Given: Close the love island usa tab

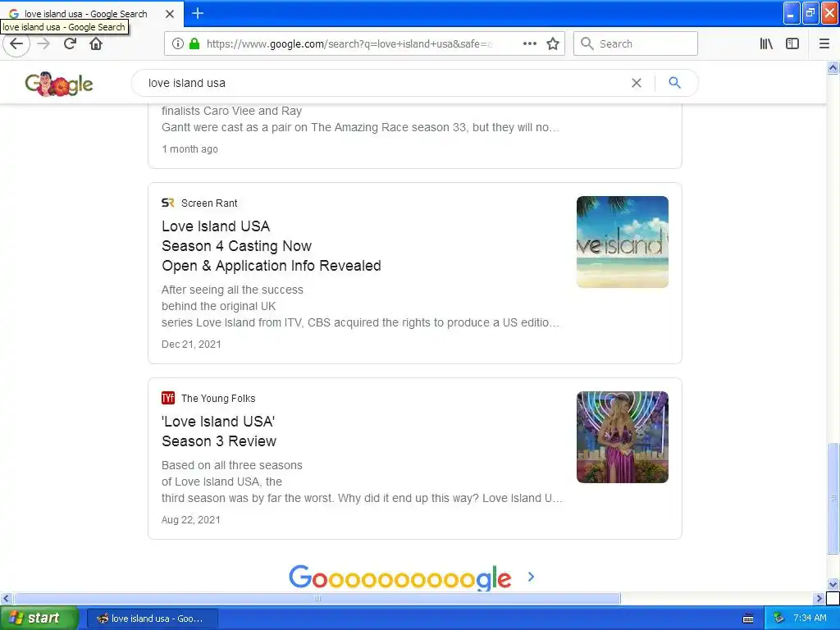Looking at the screenshot, I should point(170,14).
